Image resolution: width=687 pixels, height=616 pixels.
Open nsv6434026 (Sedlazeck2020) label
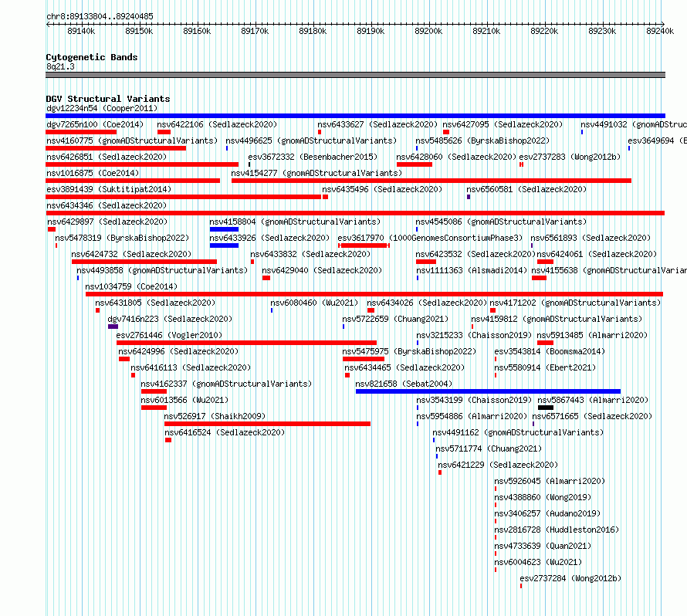(x=427, y=303)
